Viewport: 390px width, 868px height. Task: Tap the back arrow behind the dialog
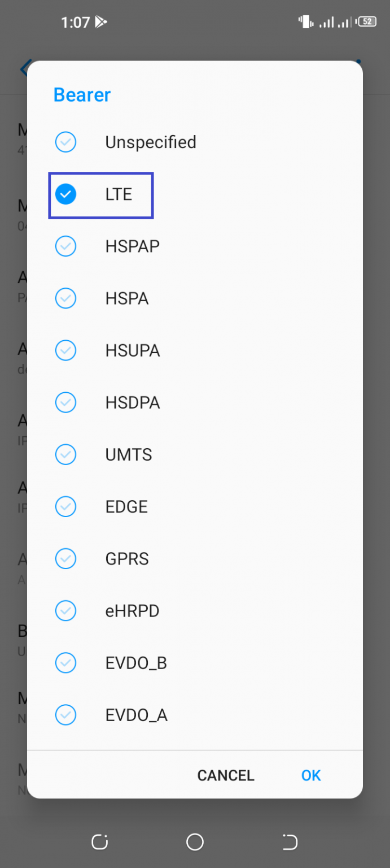[24, 70]
